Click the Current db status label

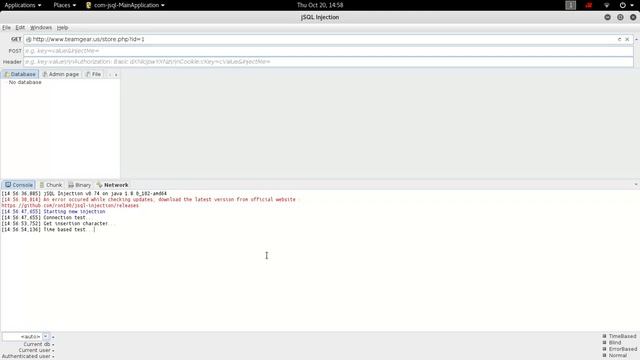point(38,344)
